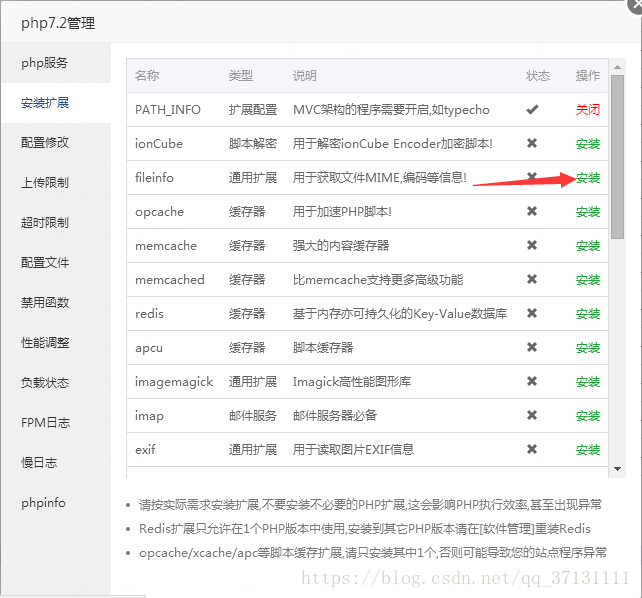The width and height of the screenshot is (642, 598).
Task: Install the memcached extension
Action: pyautogui.click(x=588, y=280)
